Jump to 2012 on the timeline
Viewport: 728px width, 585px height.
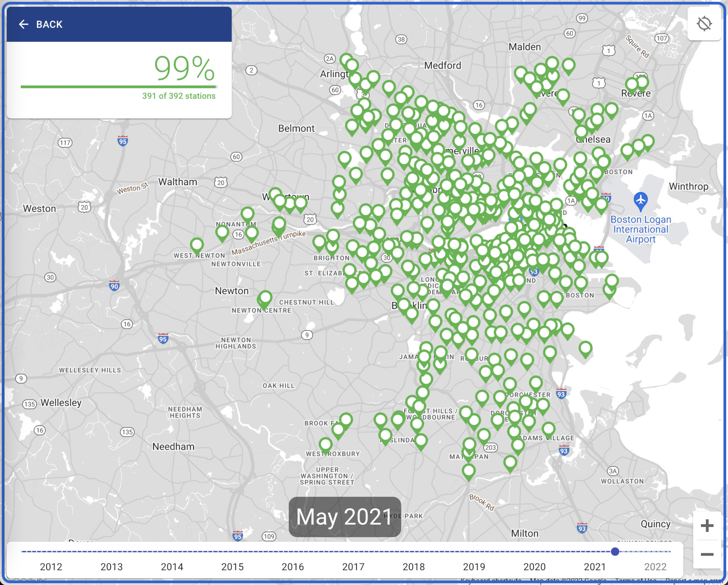[x=51, y=566]
